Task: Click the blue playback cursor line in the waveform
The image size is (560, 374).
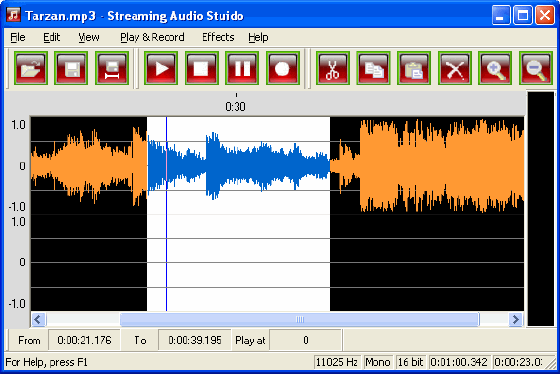Action: [166, 214]
